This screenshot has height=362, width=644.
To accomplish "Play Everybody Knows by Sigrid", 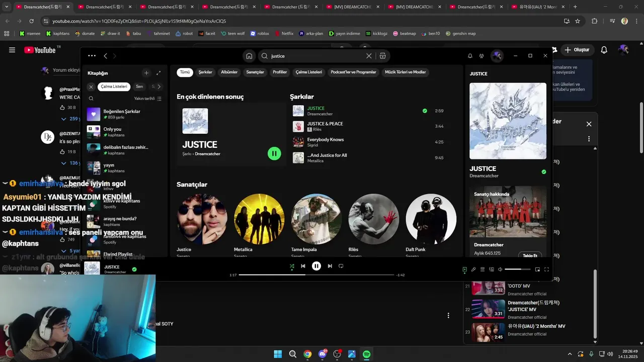I will [x=368, y=142].
